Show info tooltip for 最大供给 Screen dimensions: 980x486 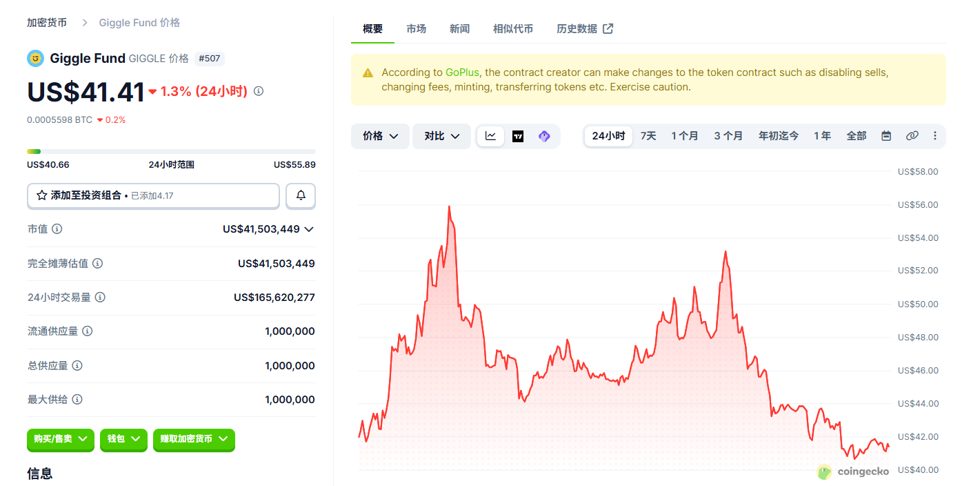click(77, 399)
